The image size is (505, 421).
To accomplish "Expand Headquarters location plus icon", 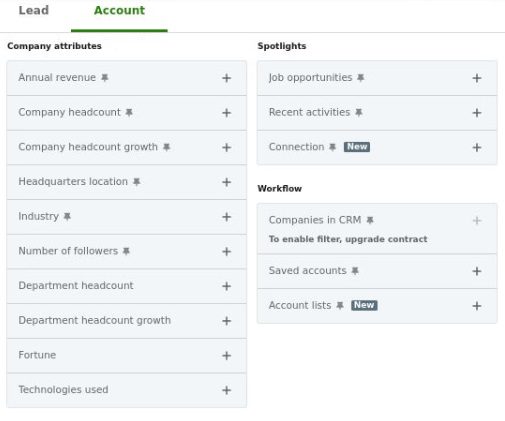I will coord(227,182).
